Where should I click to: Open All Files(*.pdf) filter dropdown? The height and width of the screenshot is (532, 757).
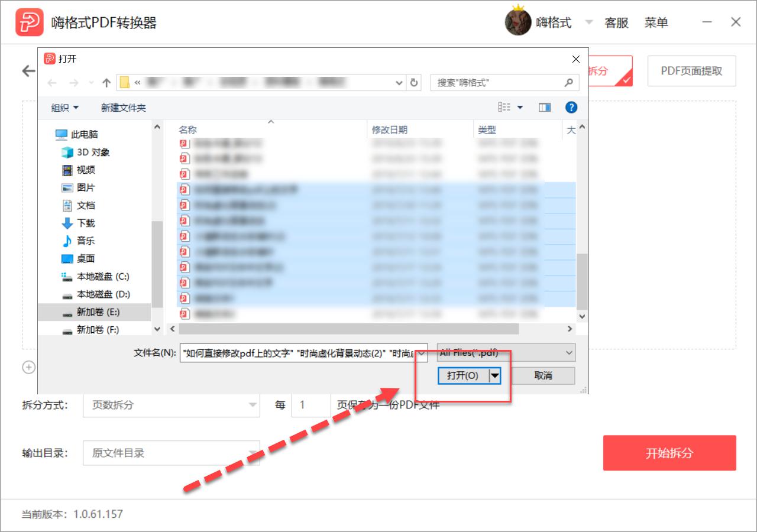pos(506,353)
